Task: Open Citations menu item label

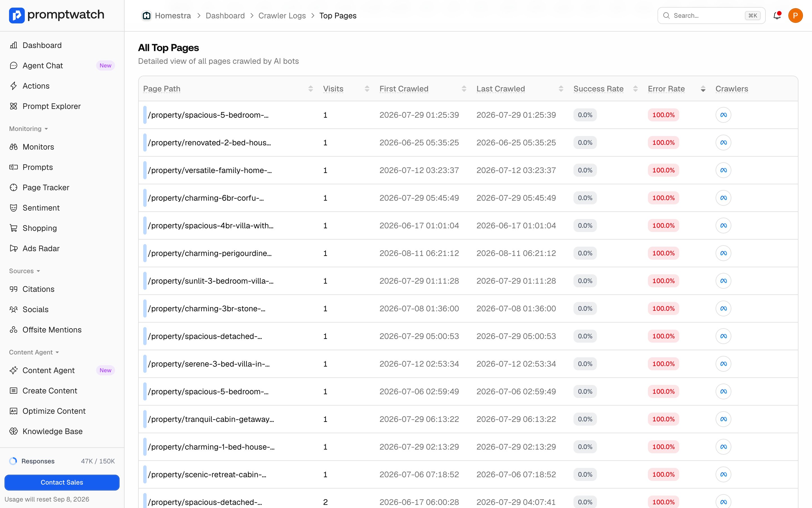Action: point(38,289)
